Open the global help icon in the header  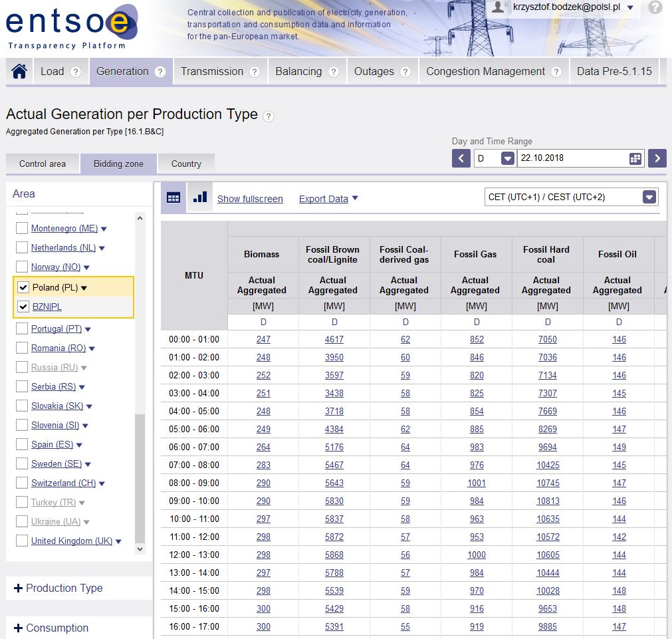click(x=655, y=7)
